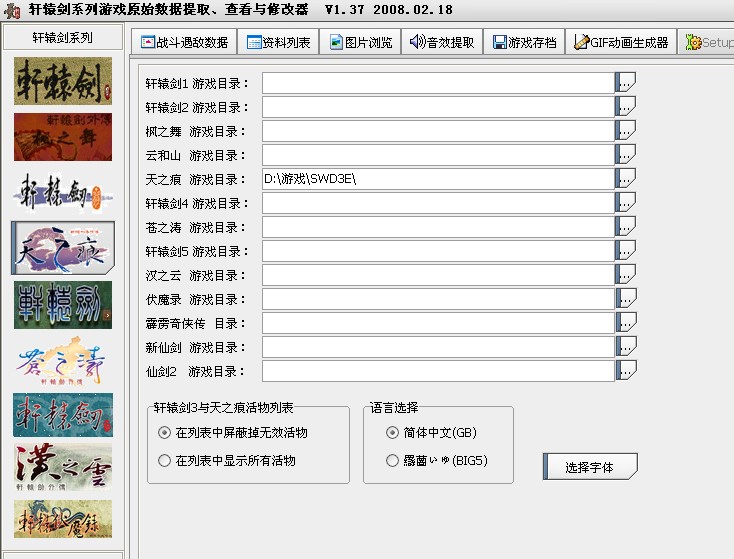Browse for 轩辕剑1 game directory
The width and height of the screenshot is (734, 559).
[625, 83]
